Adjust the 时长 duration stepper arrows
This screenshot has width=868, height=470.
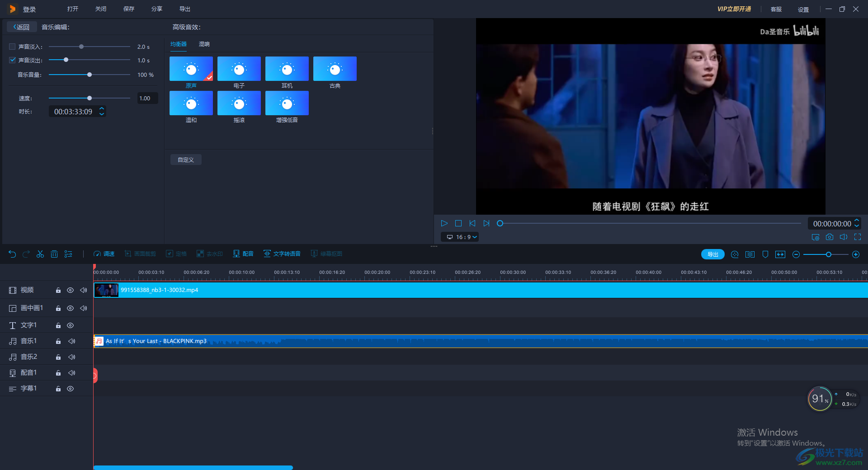click(102, 111)
